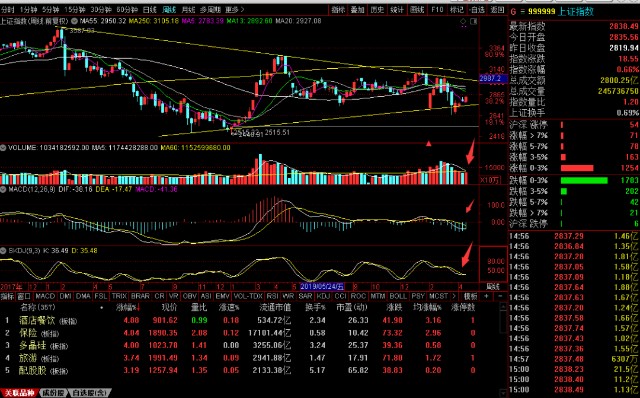Select the 60分钟 timeframe
Viewport: 640px width, 398px height.
coord(127,9)
